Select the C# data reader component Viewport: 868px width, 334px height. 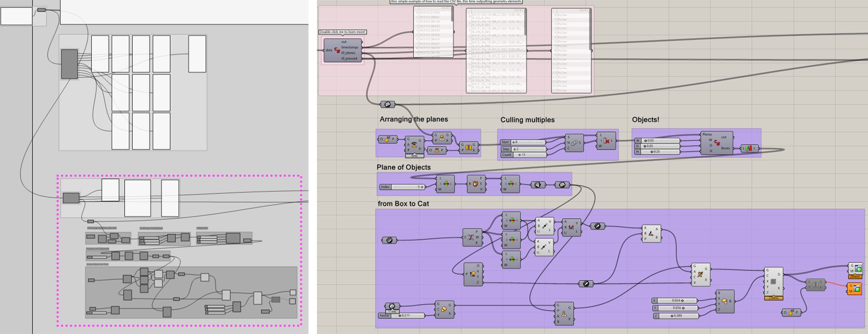click(342, 50)
